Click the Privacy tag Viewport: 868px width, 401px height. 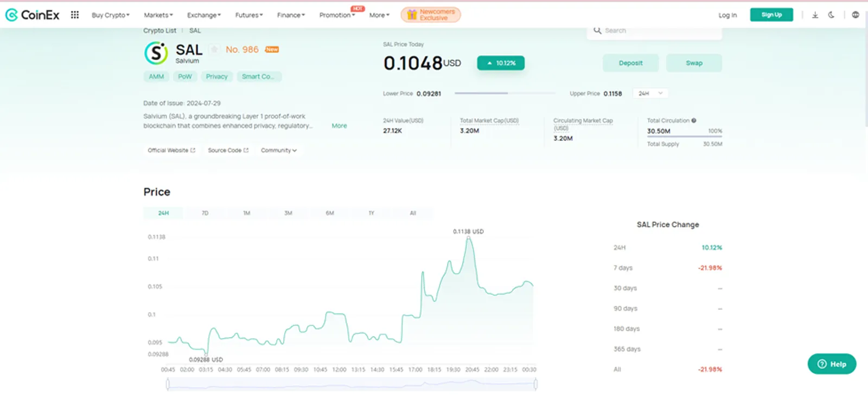pos(216,77)
